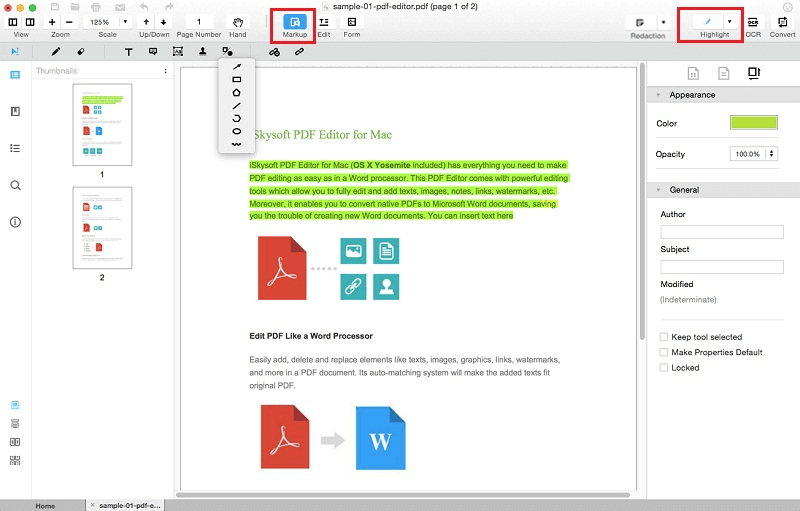800x511 pixels.
Task: Click the Redaction tool button
Action: point(640,22)
